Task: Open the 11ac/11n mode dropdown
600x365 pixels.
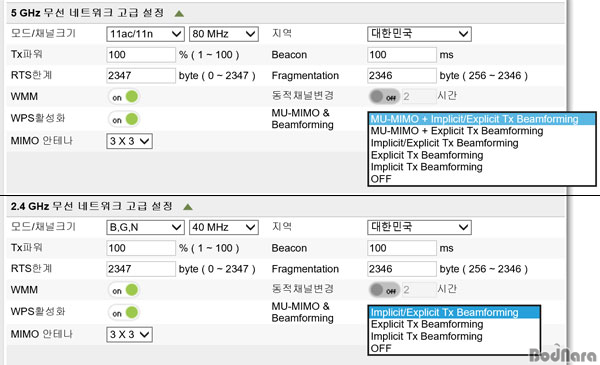Action: pos(145,34)
